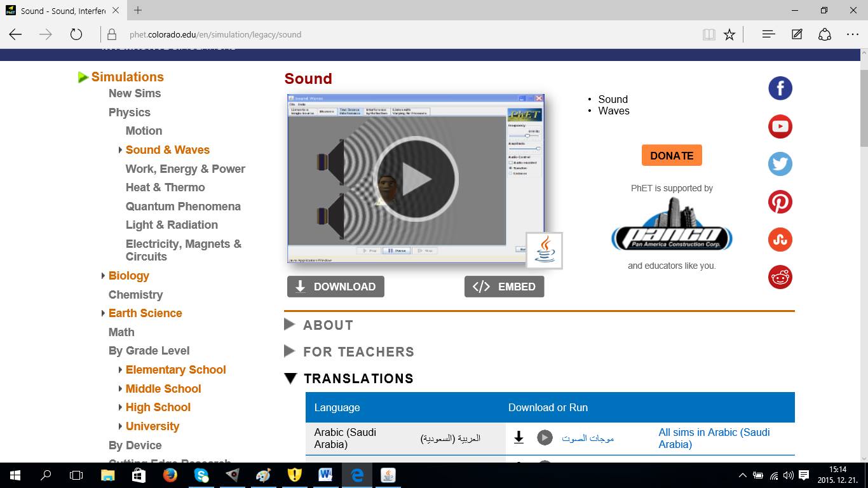Viewport: 868px width, 488px height.
Task: Open the Sound & Waves category
Action: tap(167, 150)
